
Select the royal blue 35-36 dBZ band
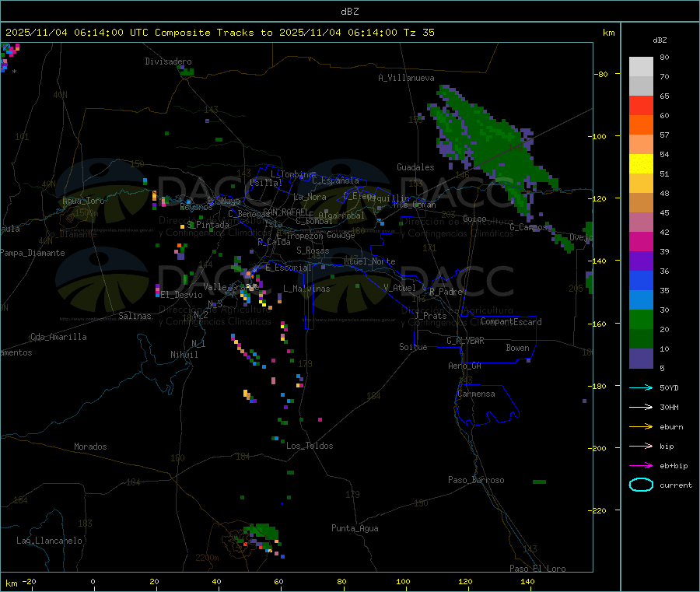pyautogui.click(x=641, y=280)
